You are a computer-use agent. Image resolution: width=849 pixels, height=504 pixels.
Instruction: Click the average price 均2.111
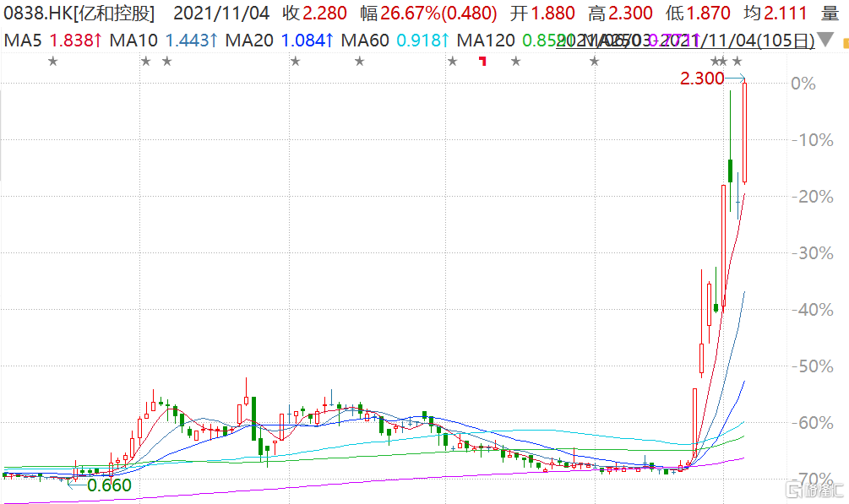[776, 13]
